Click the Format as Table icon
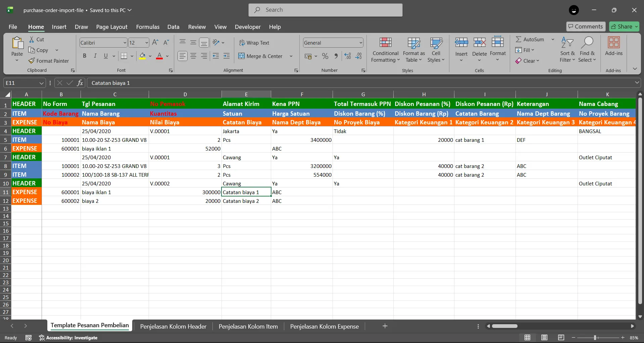 tap(413, 43)
